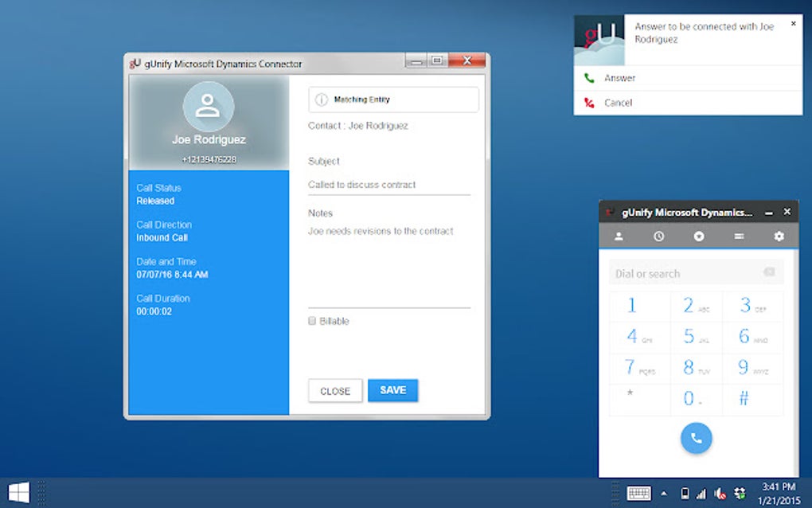
Task: Dial digit 9 on keypad
Action: click(x=752, y=368)
